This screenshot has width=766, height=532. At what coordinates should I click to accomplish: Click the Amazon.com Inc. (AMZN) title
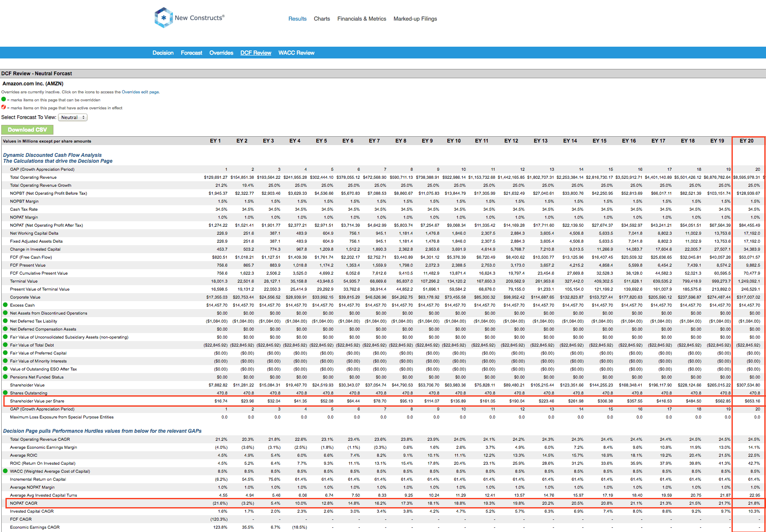pos(33,84)
